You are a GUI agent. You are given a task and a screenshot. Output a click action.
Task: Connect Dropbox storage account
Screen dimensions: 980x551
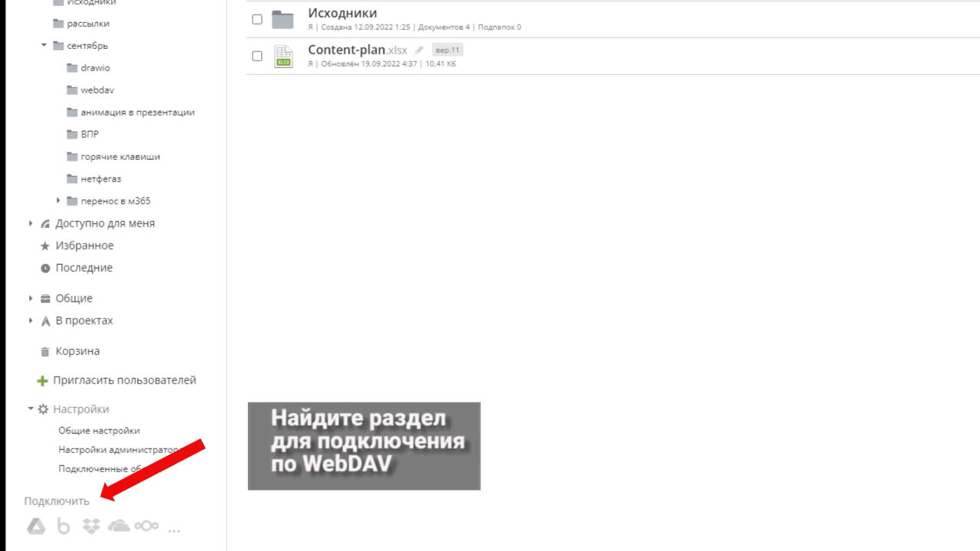(92, 526)
